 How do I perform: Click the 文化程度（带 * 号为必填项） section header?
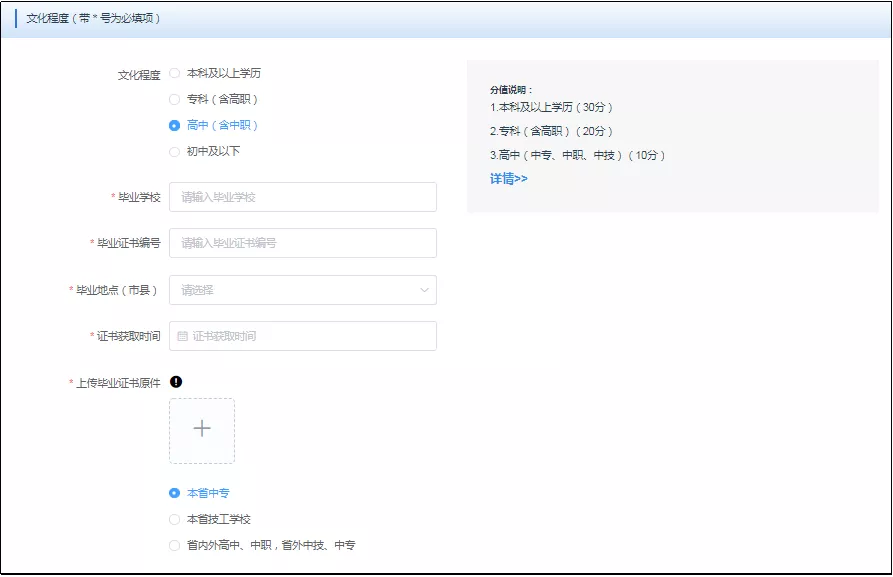pyautogui.click(x=93, y=18)
